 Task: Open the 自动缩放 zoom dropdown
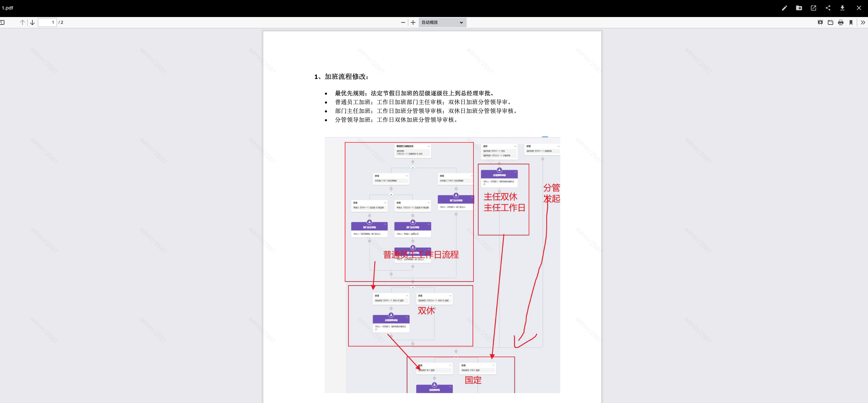tap(442, 22)
